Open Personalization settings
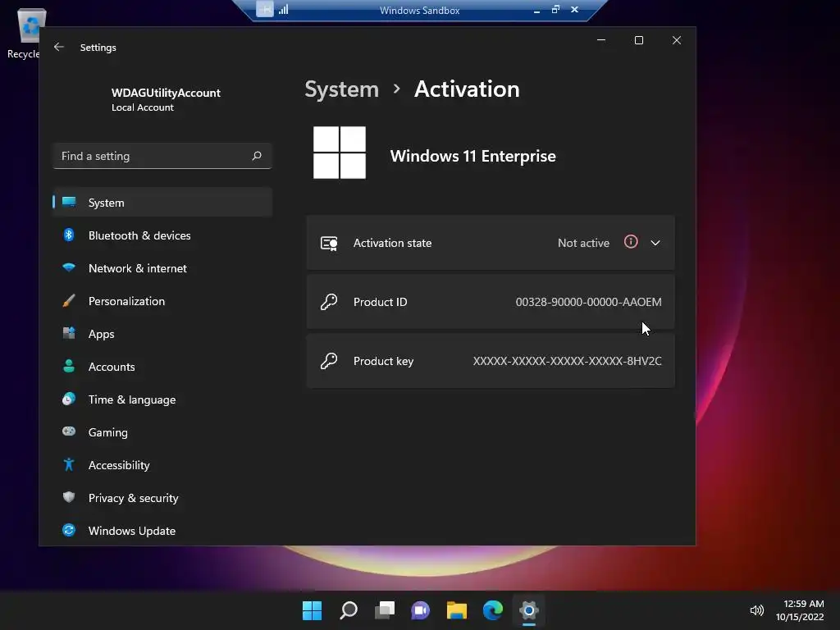Viewport: 840px width, 630px height. coord(162,301)
